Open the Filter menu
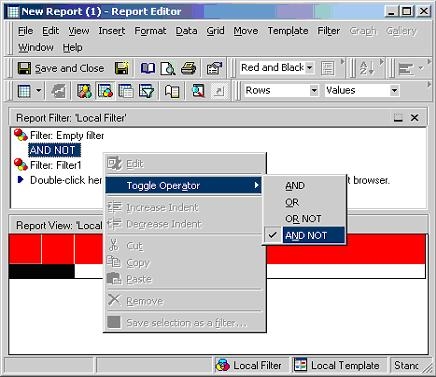The image size is (436, 377). pyautogui.click(x=329, y=31)
